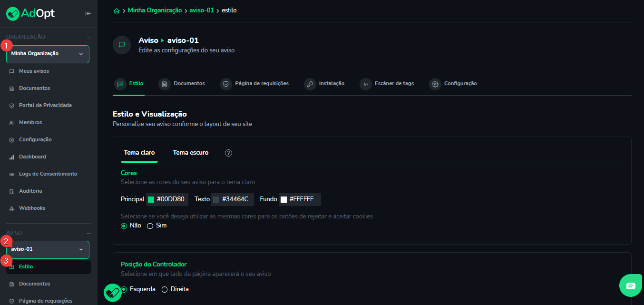Open Logs de Consentimento page
This screenshot has width=644, height=305.
[48, 174]
